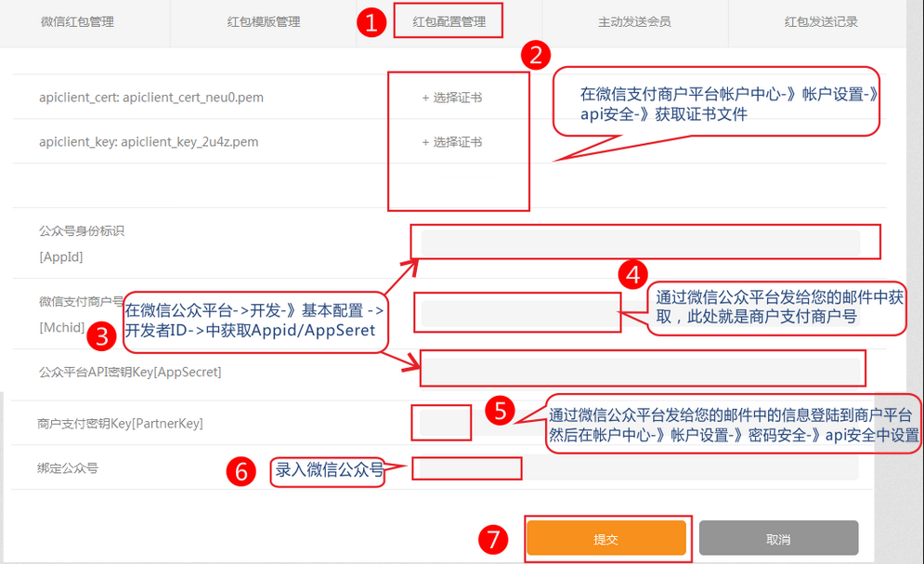
Task: Click 选择证书 for the apiclient_key file
Action: coord(452,142)
